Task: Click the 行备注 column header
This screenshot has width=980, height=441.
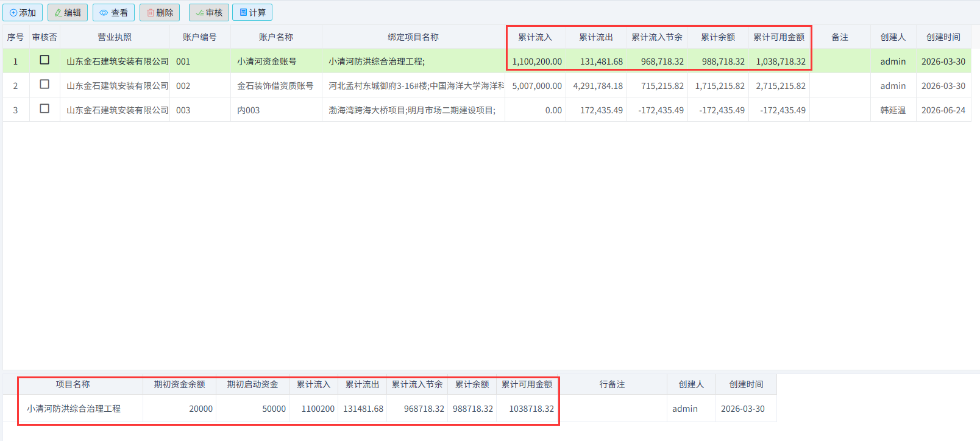Action: (x=612, y=384)
